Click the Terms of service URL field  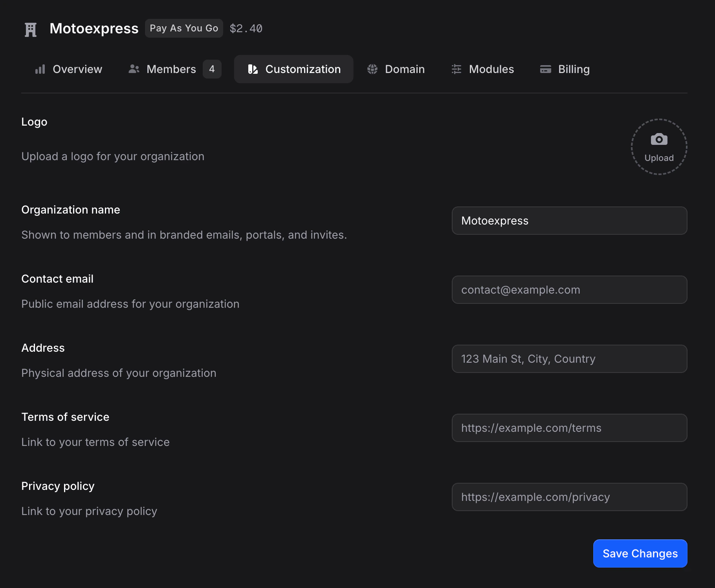[x=569, y=428]
